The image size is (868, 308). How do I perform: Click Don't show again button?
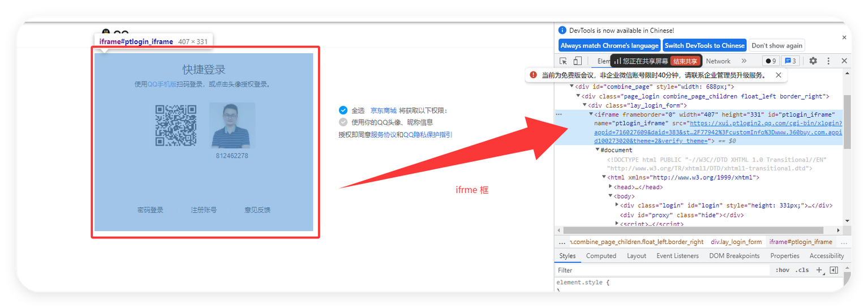tap(777, 45)
